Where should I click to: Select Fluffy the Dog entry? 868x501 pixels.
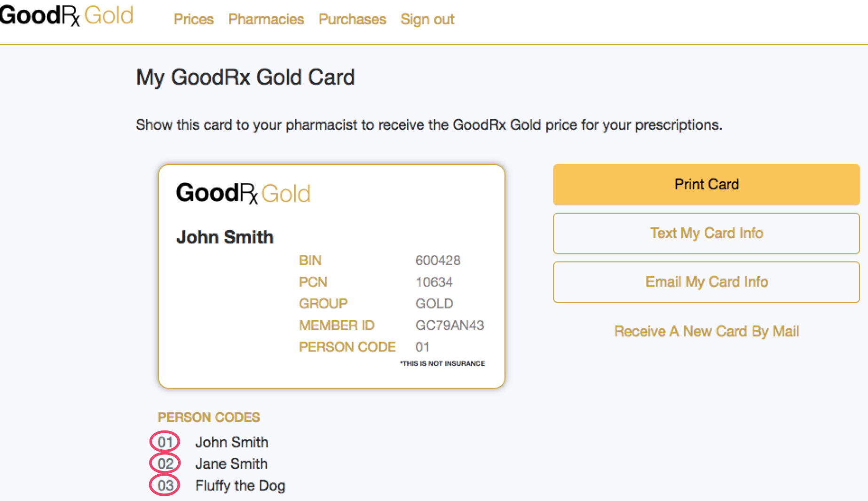coord(240,485)
